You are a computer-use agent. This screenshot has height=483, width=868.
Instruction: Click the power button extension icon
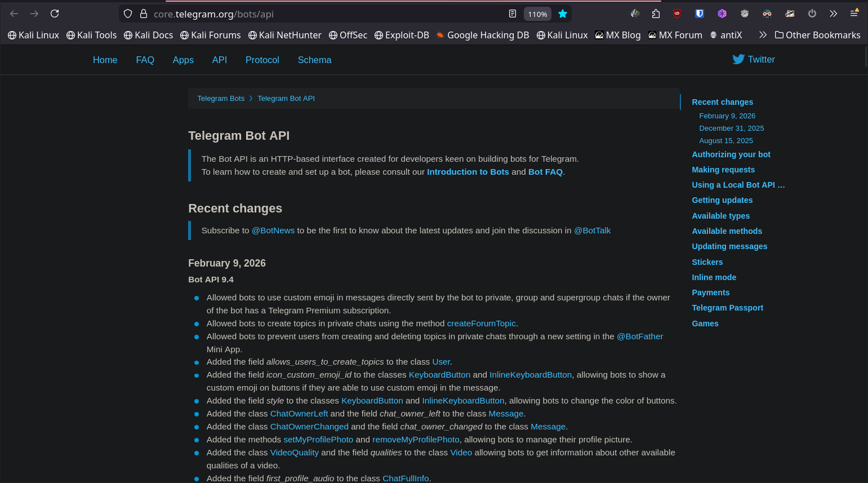812,14
